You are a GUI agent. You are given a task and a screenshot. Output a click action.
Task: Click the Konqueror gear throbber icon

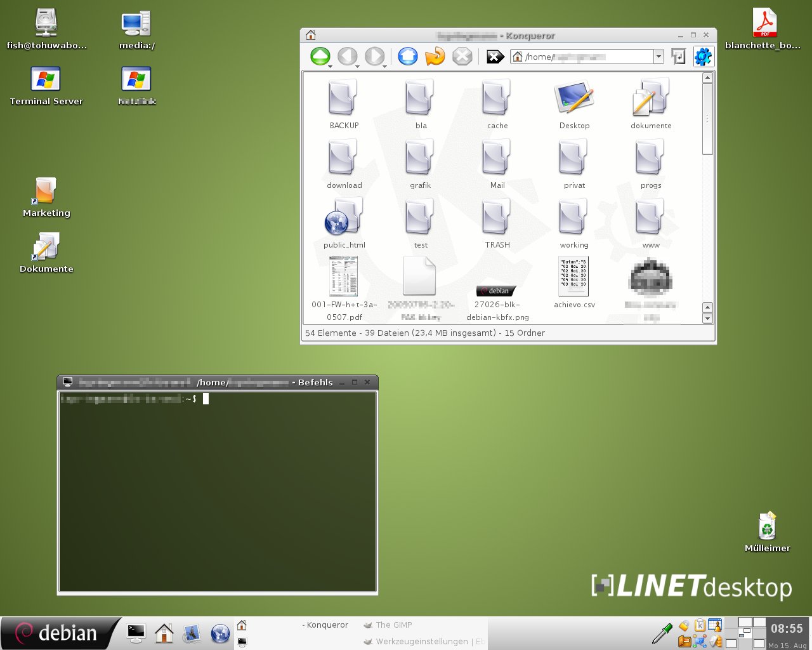(x=703, y=56)
